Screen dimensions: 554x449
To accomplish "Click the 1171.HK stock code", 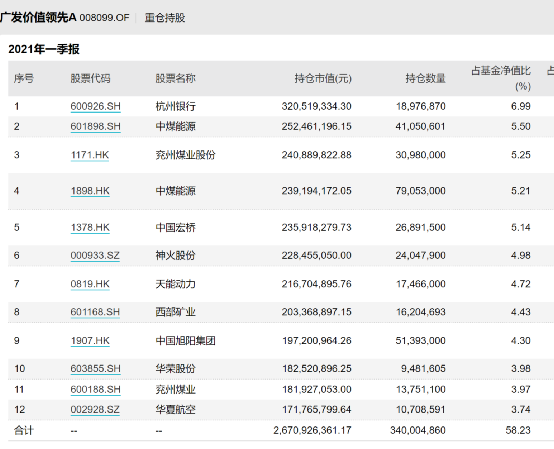I will click(x=90, y=155).
